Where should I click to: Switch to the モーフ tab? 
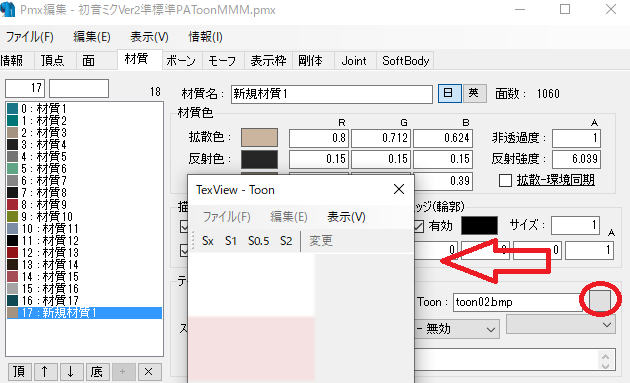tap(222, 61)
